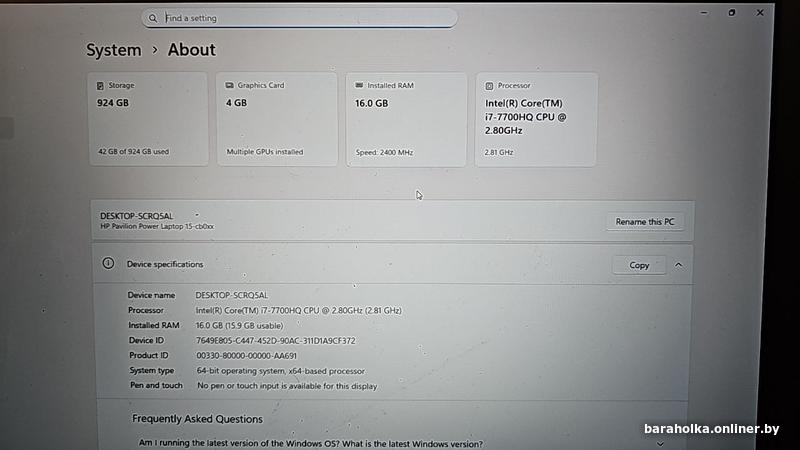Close the Settings window
The image size is (800, 450).
(760, 13)
